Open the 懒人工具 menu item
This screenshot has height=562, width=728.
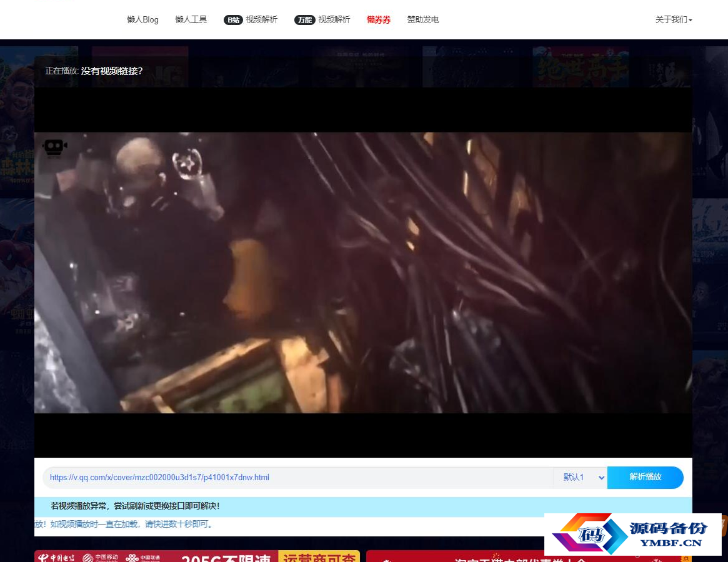point(191,19)
